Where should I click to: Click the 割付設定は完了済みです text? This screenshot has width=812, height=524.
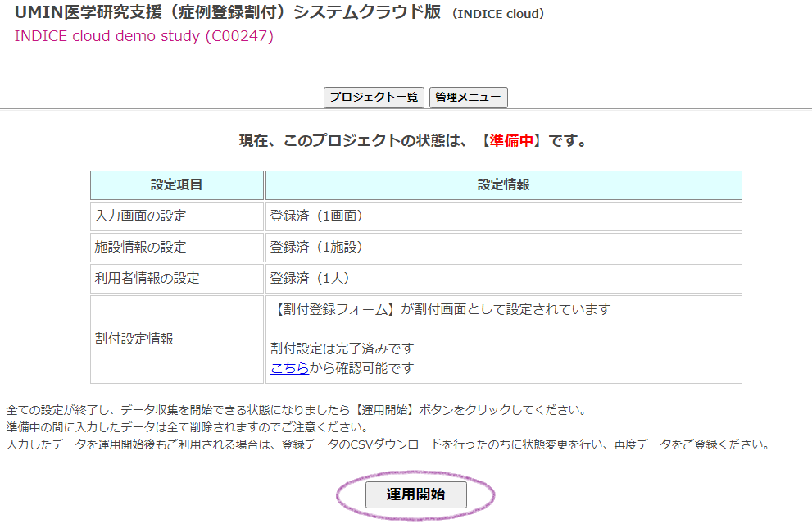(x=342, y=349)
